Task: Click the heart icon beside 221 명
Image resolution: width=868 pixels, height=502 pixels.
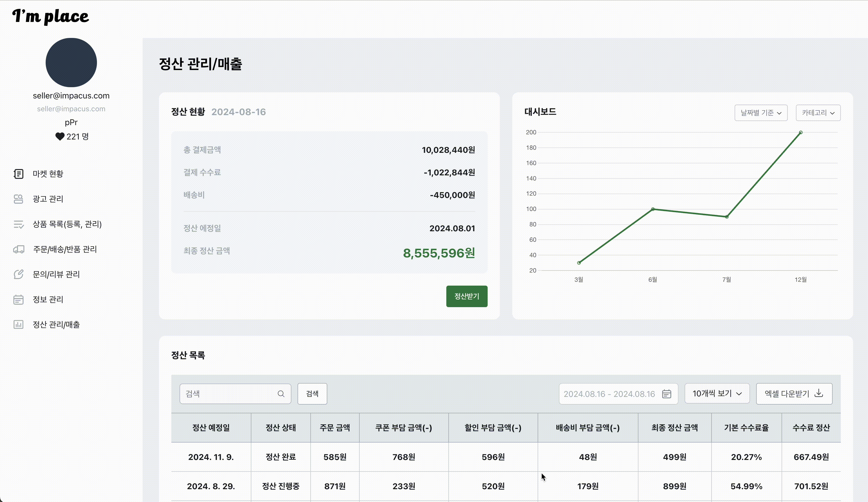Action: [x=60, y=137]
